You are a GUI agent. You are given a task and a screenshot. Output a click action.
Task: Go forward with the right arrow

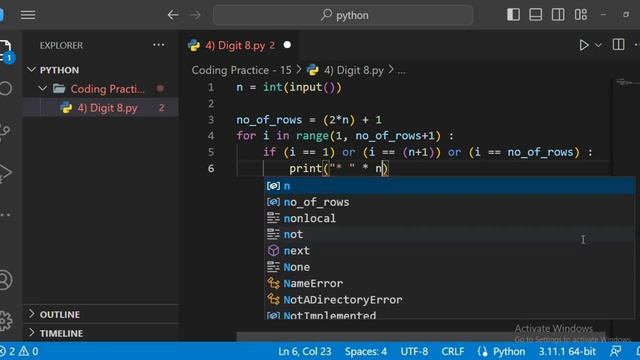coord(196,15)
